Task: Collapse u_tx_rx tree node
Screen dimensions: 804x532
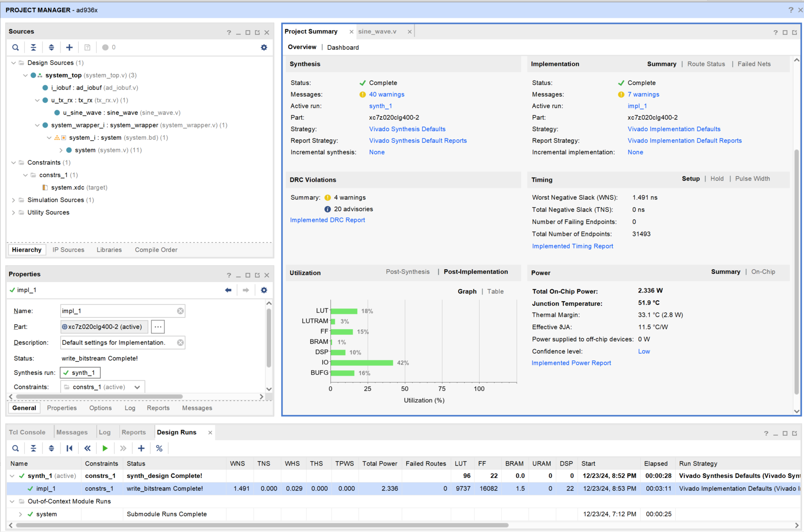Action: [x=38, y=101]
